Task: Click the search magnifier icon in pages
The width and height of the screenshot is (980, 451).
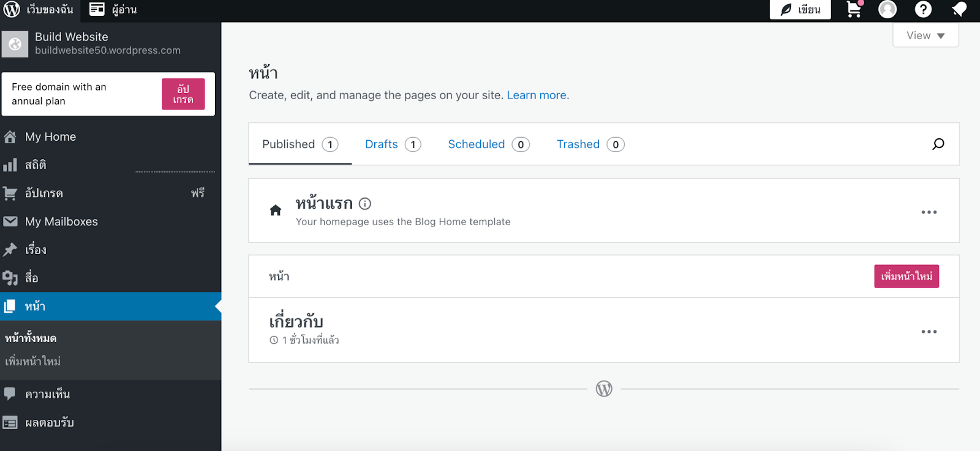Action: tap(938, 144)
